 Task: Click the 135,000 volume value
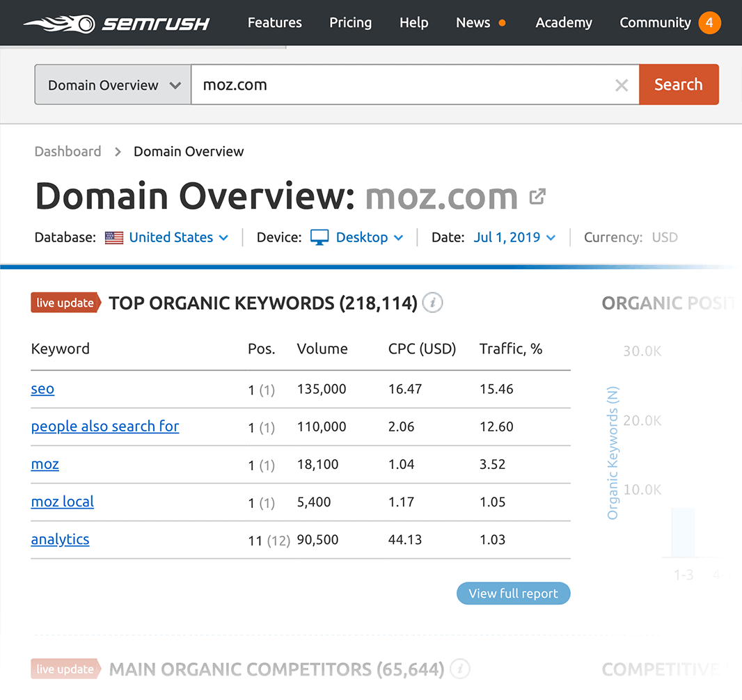pos(322,389)
